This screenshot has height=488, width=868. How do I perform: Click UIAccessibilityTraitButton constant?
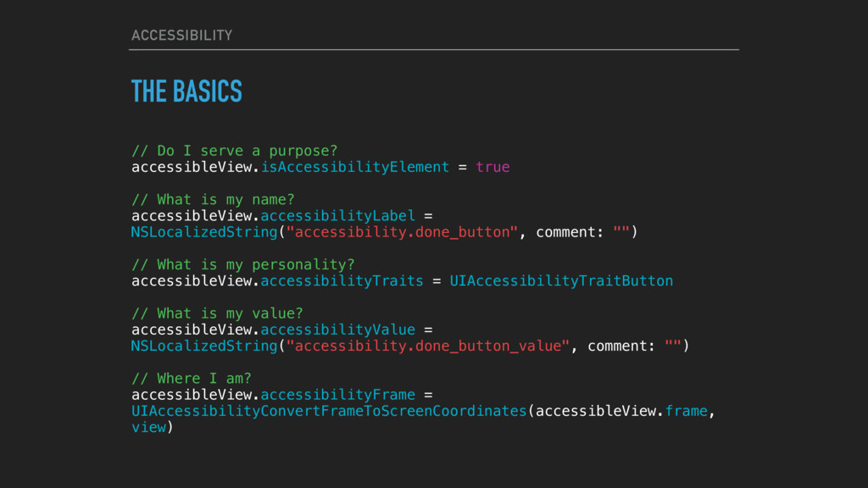[561, 281]
